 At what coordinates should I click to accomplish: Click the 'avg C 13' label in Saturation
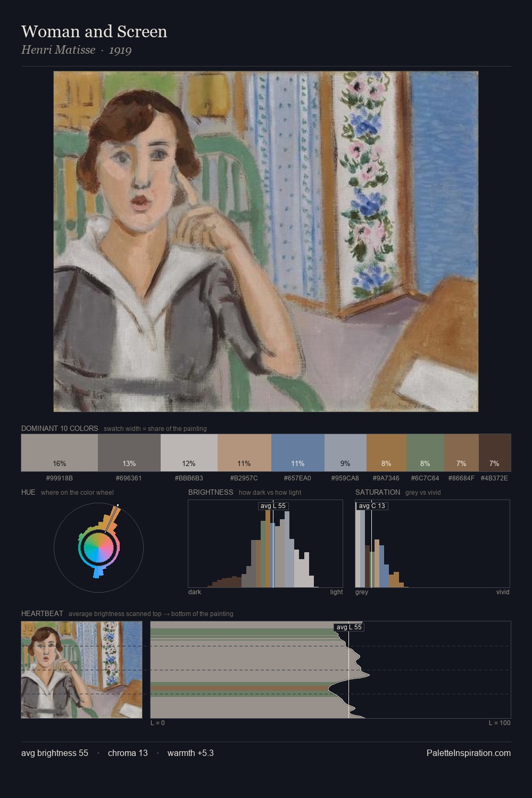pyautogui.click(x=372, y=506)
